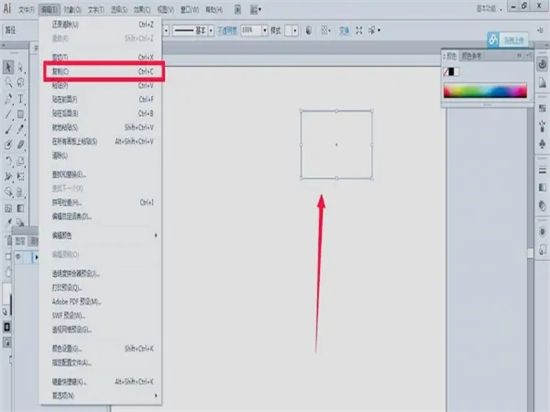Image resolution: width=550 pixels, height=412 pixels.
Task: Select the Rotate tool
Action: tap(8, 161)
